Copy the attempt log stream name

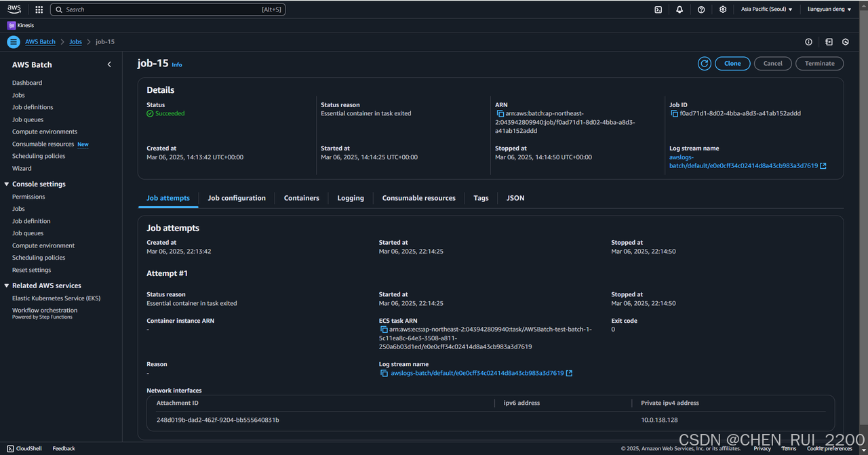384,374
